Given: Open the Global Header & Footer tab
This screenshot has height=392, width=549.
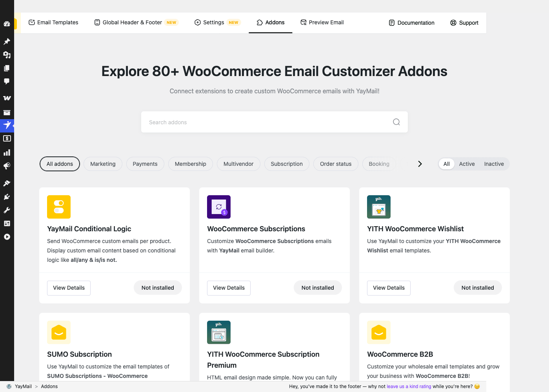Looking at the screenshot, I should [136, 22].
